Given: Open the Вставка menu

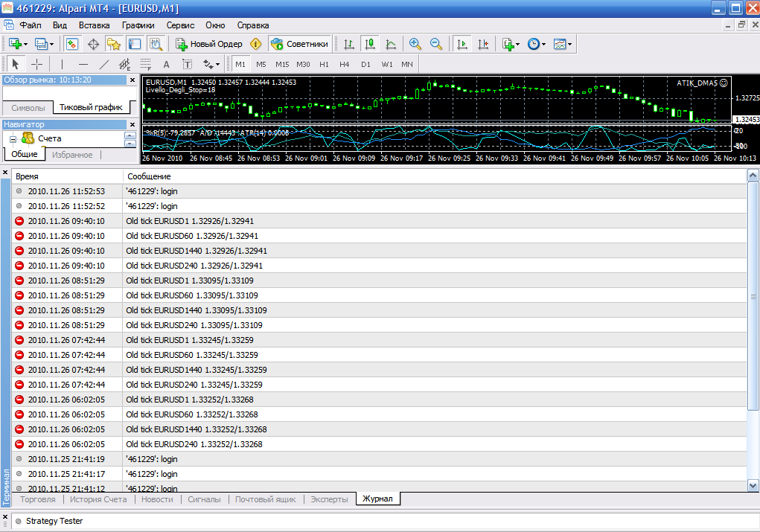Looking at the screenshot, I should 94,25.
